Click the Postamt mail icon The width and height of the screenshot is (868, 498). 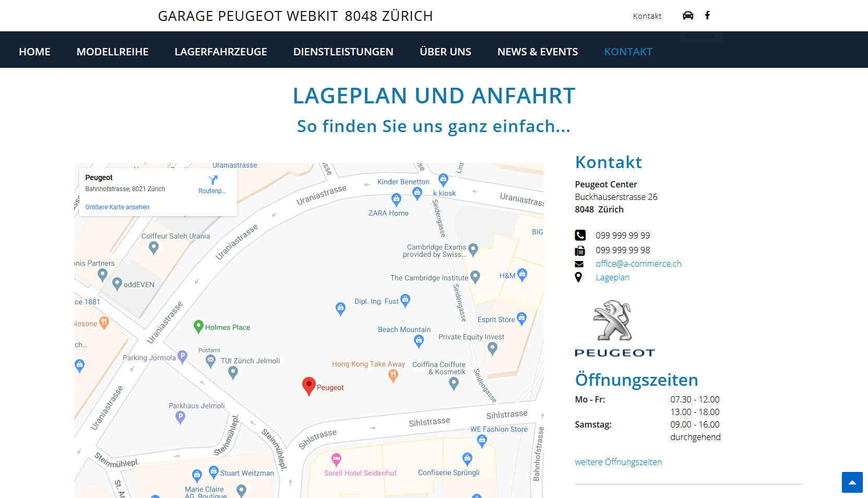pyautogui.click(x=210, y=361)
